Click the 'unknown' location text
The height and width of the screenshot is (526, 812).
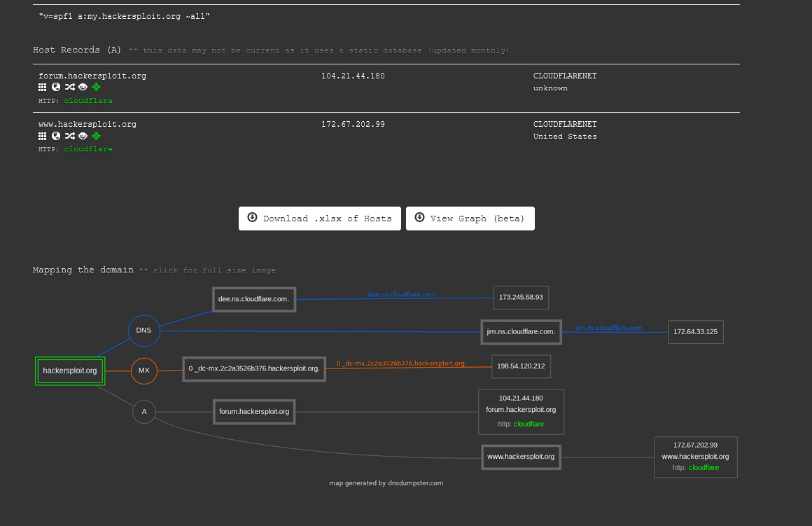tap(550, 88)
